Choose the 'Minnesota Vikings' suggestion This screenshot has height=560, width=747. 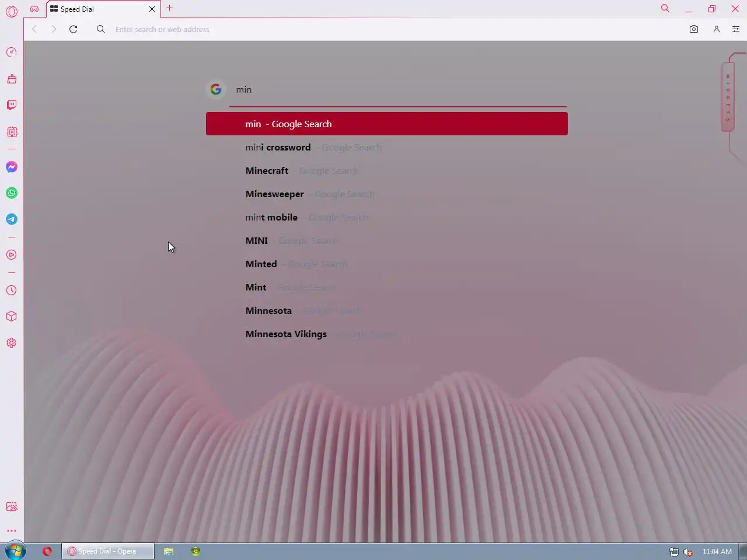tap(387, 334)
